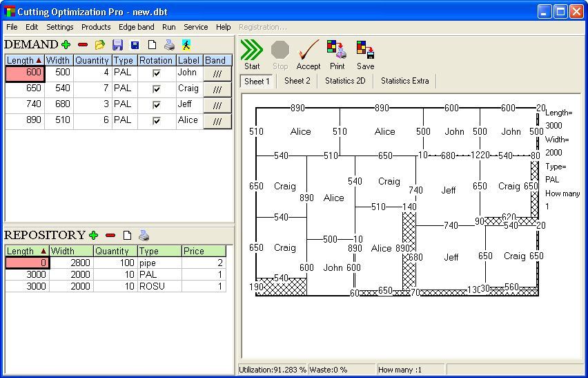Image resolution: width=588 pixels, height=378 pixels.
Task: Click the running man icon in Demand toolbar
Action: coord(186,45)
